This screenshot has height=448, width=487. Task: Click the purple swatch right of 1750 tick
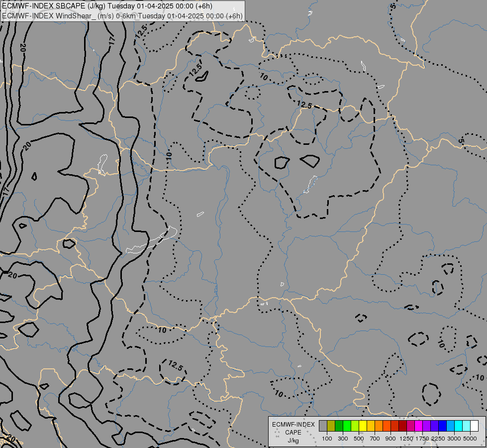[x=426, y=426]
